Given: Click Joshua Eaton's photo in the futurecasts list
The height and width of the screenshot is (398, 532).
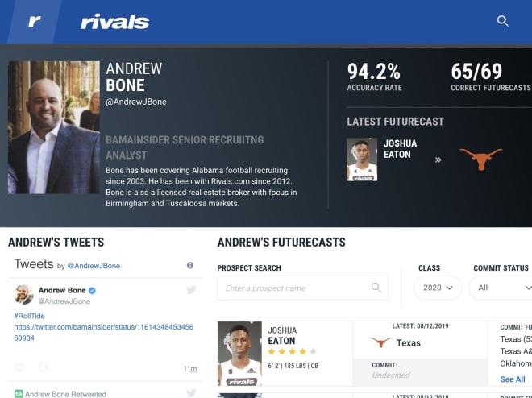Looking at the screenshot, I should (239, 354).
